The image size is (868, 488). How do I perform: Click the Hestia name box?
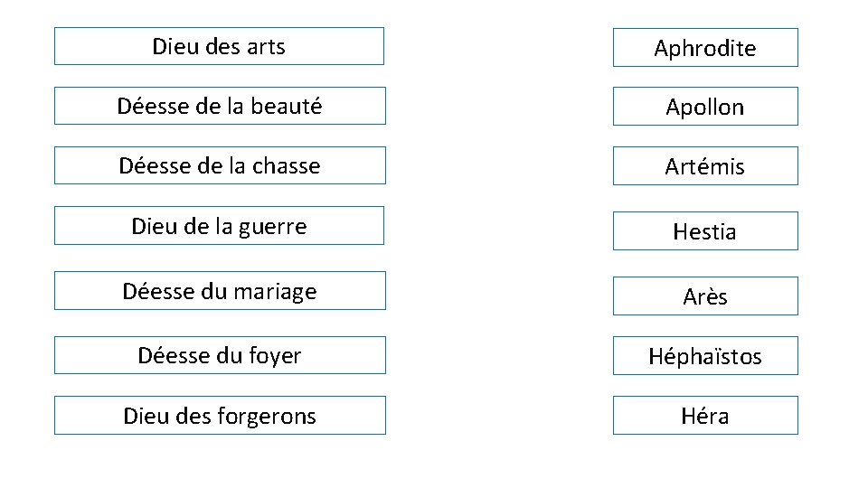pyautogui.click(x=705, y=231)
